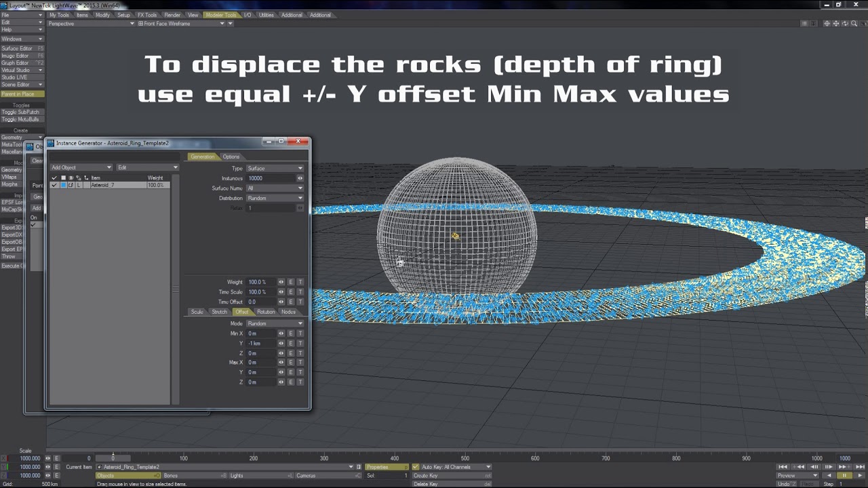Click the texture T button for Weight
This screenshot has height=488, width=868.
pos(300,282)
